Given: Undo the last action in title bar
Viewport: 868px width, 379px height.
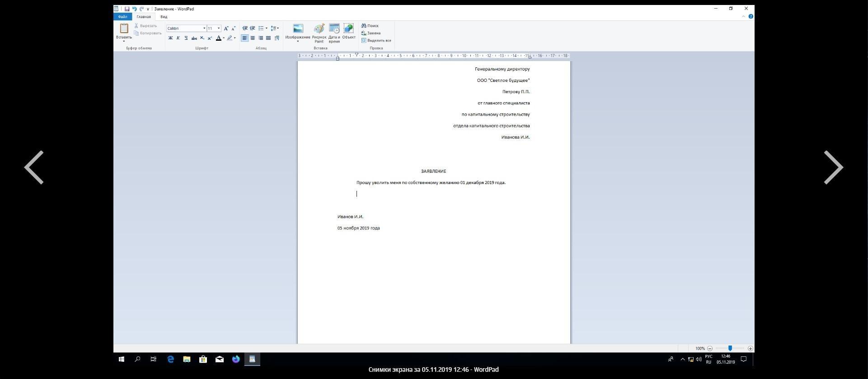Looking at the screenshot, I should coord(134,9).
